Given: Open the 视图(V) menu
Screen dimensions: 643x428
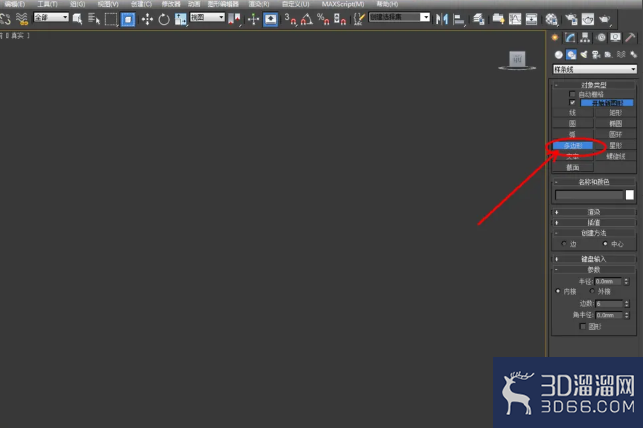Looking at the screenshot, I should coord(108,4).
